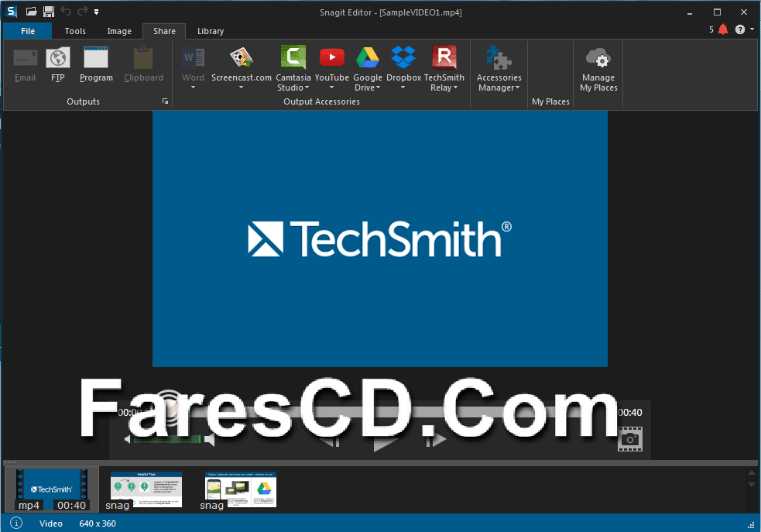Viewport: 761px width, 532px height.
Task: Adjust the green volume slider
Action: [x=167, y=440]
